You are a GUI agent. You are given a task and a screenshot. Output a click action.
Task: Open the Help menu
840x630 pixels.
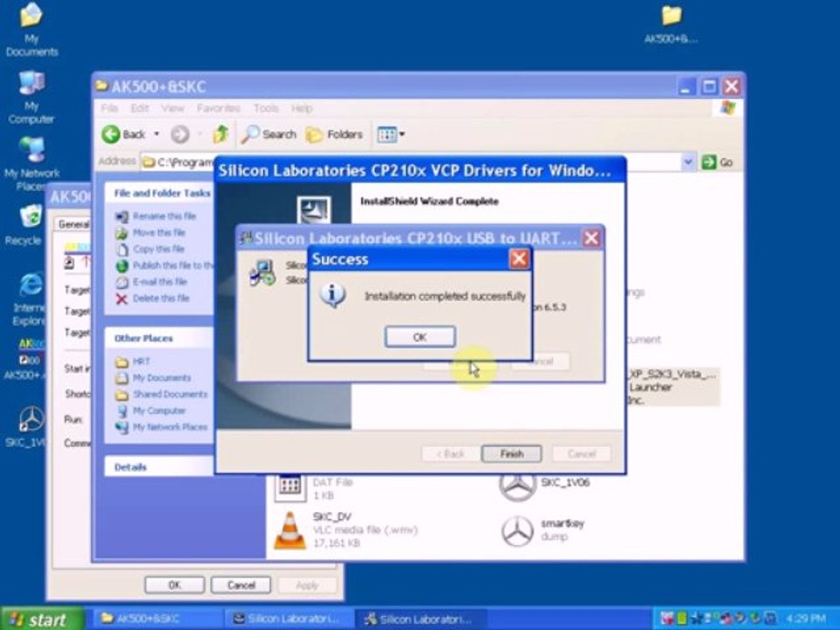302,108
